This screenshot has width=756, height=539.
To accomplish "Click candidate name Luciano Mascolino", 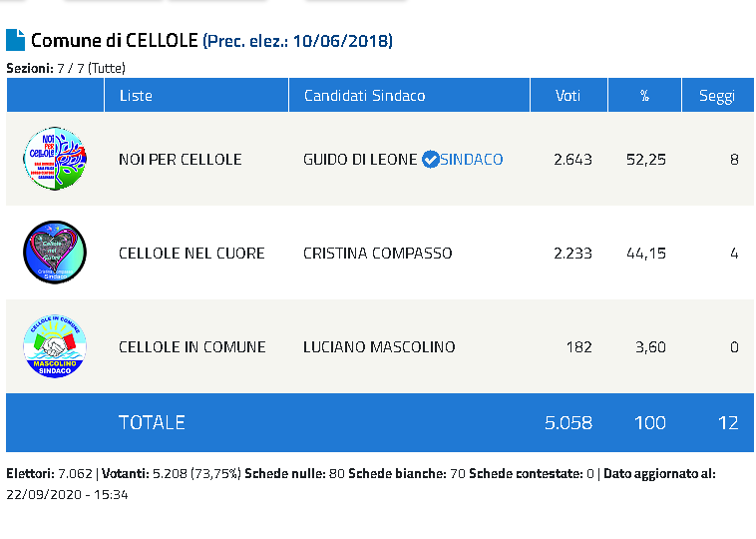I will tap(379, 346).
